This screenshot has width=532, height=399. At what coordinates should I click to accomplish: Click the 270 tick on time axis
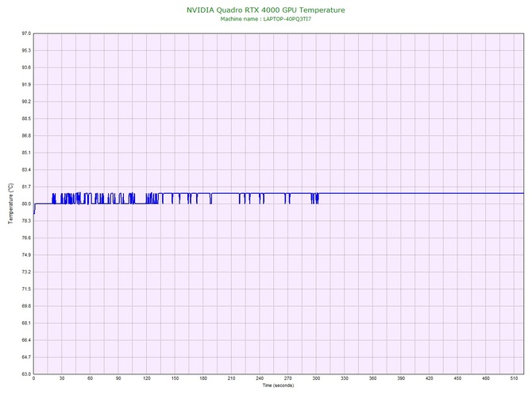click(287, 378)
